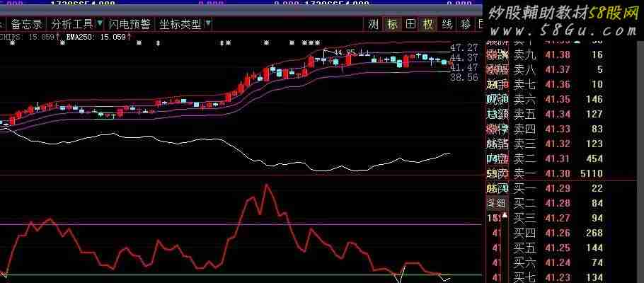
Task: Click the 47.27 price axis label
Action: pos(464,47)
